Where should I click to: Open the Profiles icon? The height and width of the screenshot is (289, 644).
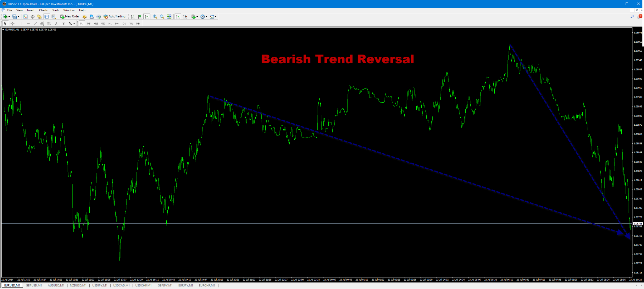[x=14, y=17]
